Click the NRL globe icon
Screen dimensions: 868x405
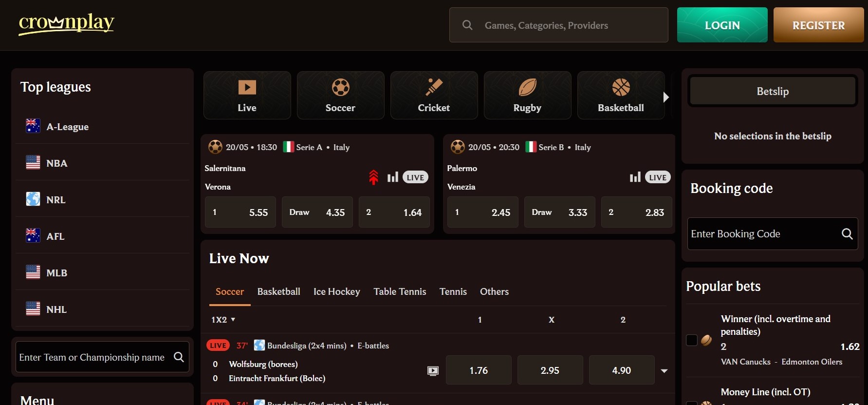click(33, 199)
